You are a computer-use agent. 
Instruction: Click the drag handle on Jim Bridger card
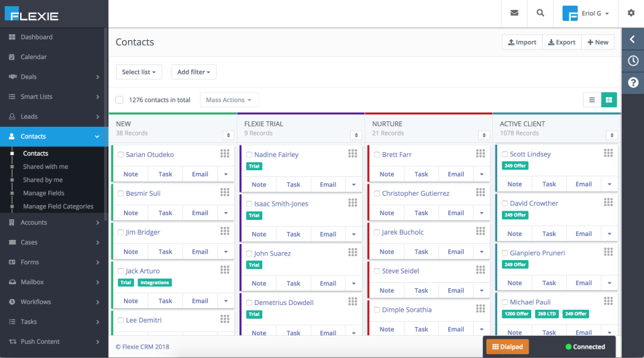point(225,231)
